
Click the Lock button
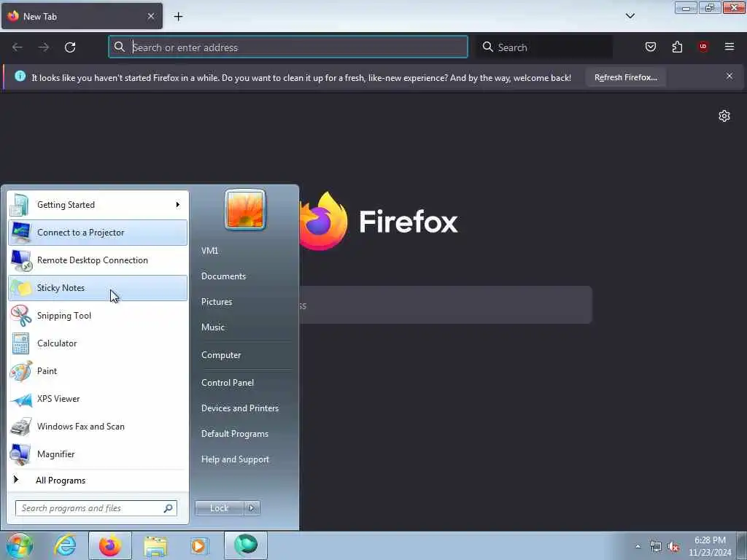(219, 508)
